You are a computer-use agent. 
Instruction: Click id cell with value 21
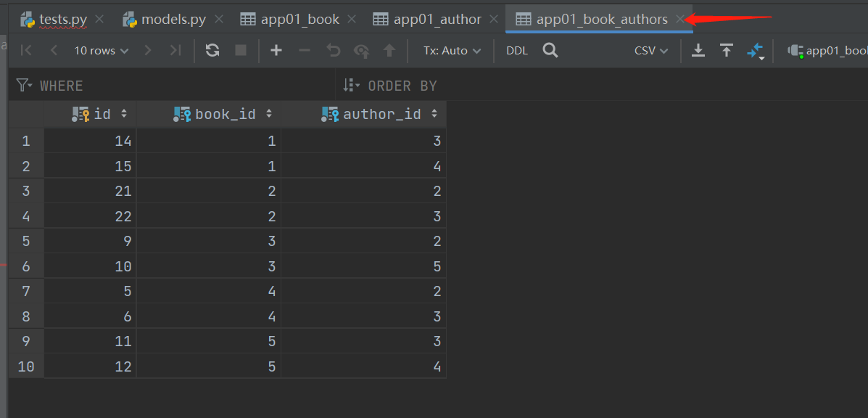point(90,191)
